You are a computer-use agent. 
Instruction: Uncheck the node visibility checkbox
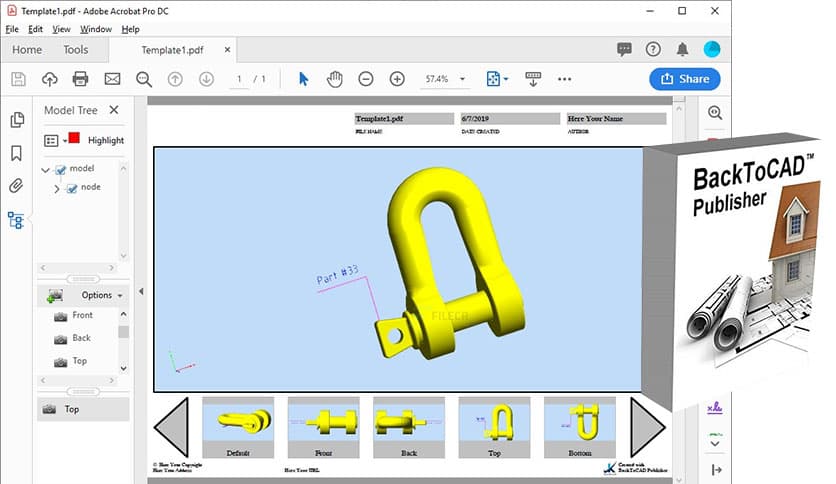[71, 189]
